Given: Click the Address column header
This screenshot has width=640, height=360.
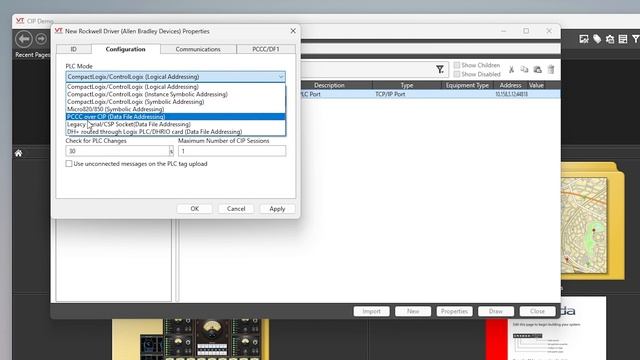Looking at the screenshot, I should 510,85.
